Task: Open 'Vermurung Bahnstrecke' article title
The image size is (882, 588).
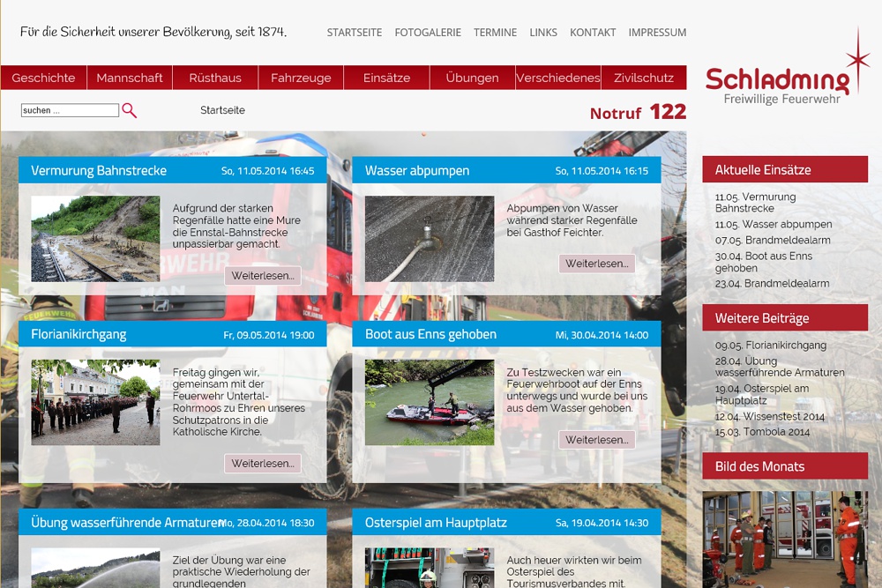Action: click(99, 170)
